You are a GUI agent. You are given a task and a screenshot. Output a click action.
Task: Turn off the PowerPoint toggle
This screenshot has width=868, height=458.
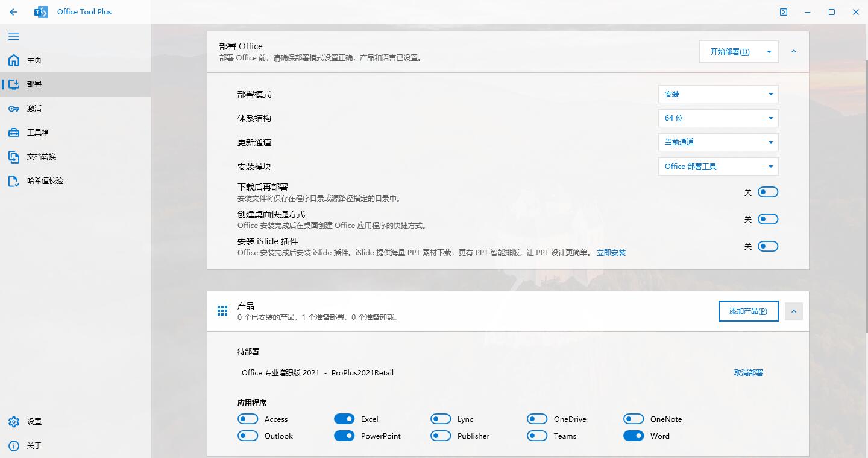pos(344,436)
